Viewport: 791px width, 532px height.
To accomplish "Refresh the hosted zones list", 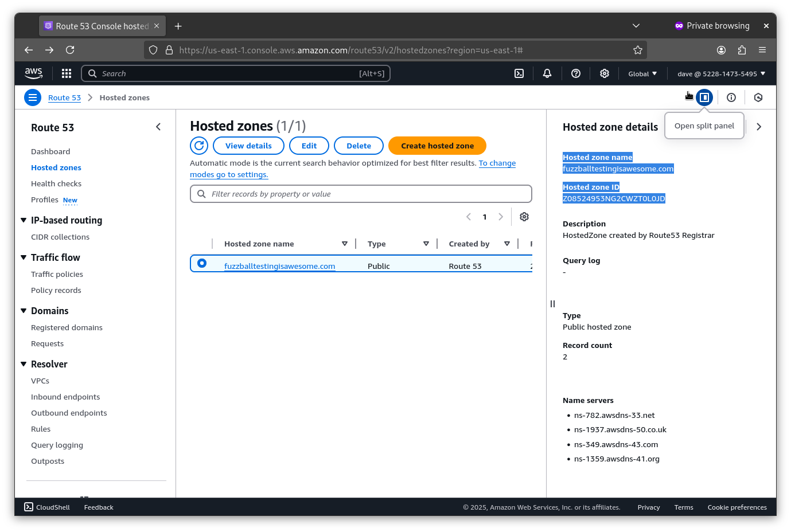I will click(x=199, y=146).
